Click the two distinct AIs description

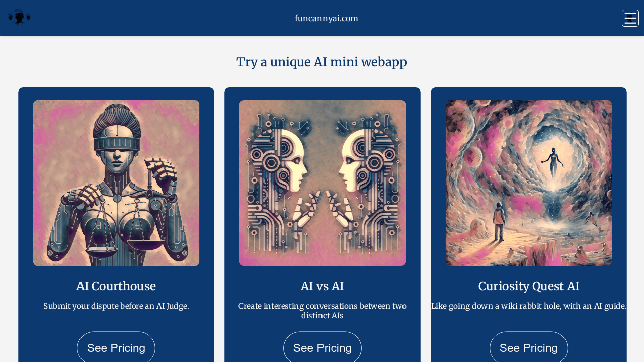tap(323, 311)
